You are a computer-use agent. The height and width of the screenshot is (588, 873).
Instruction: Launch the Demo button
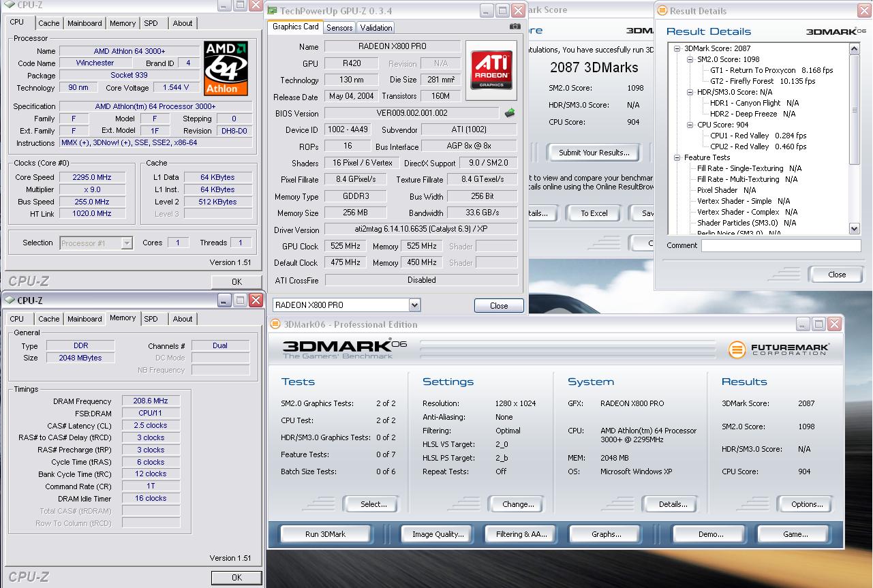(711, 534)
